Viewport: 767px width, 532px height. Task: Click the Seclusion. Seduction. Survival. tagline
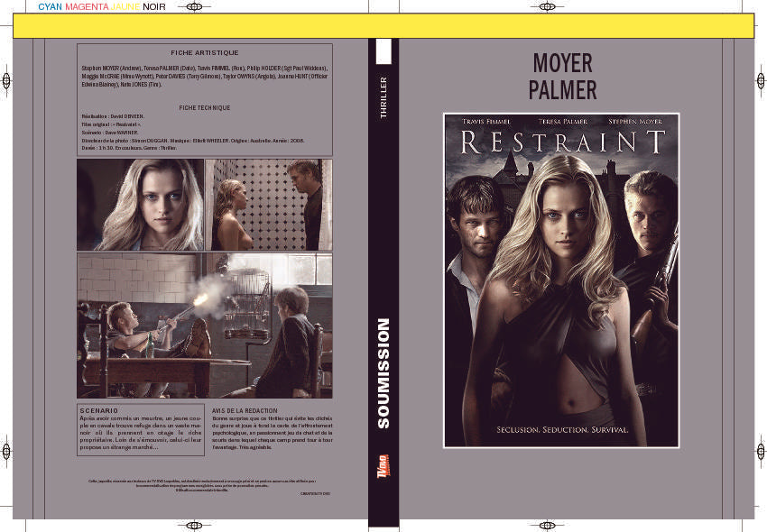pyautogui.click(x=562, y=430)
